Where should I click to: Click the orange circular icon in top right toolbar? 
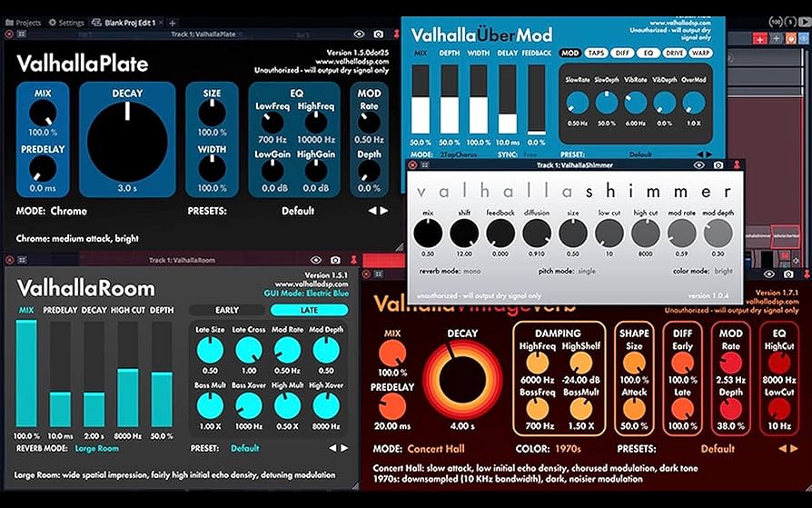point(791,38)
